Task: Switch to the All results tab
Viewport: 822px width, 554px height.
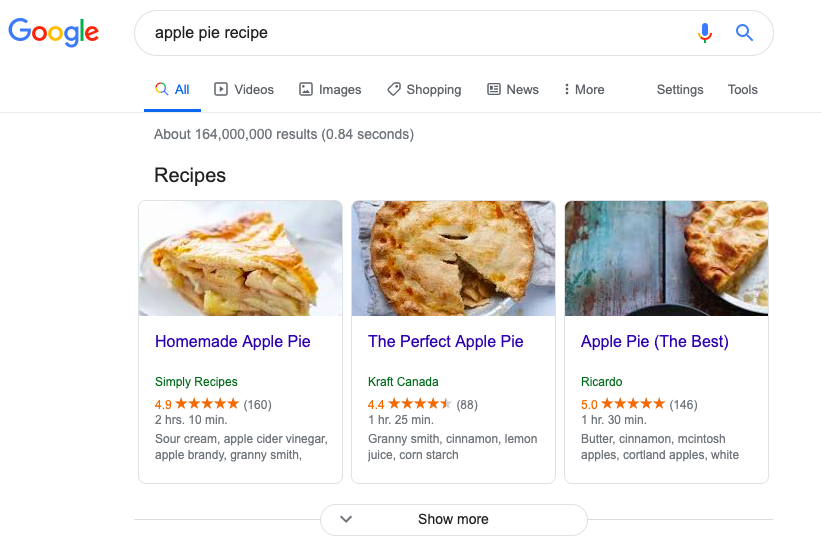Action: (172, 90)
